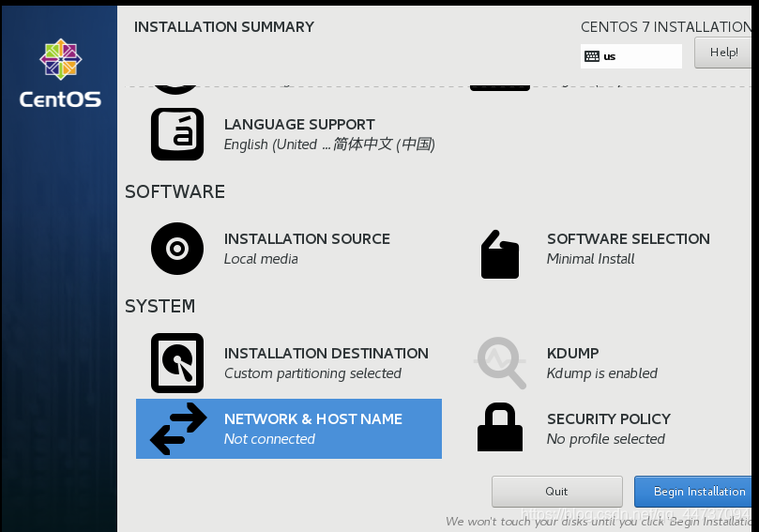Click the Installation Source disc icon
This screenshot has width=759, height=532.
[177, 249]
